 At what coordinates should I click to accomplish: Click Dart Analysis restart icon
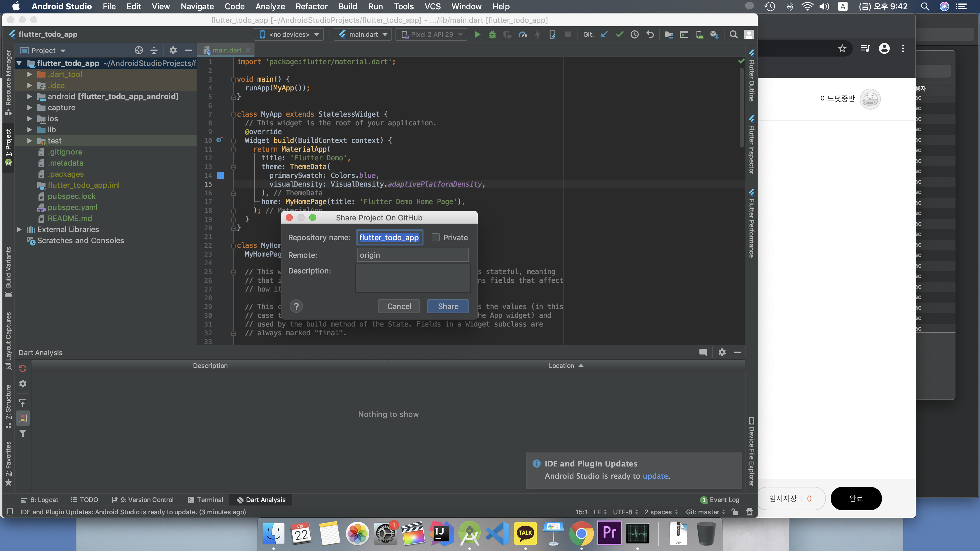coord(23,368)
